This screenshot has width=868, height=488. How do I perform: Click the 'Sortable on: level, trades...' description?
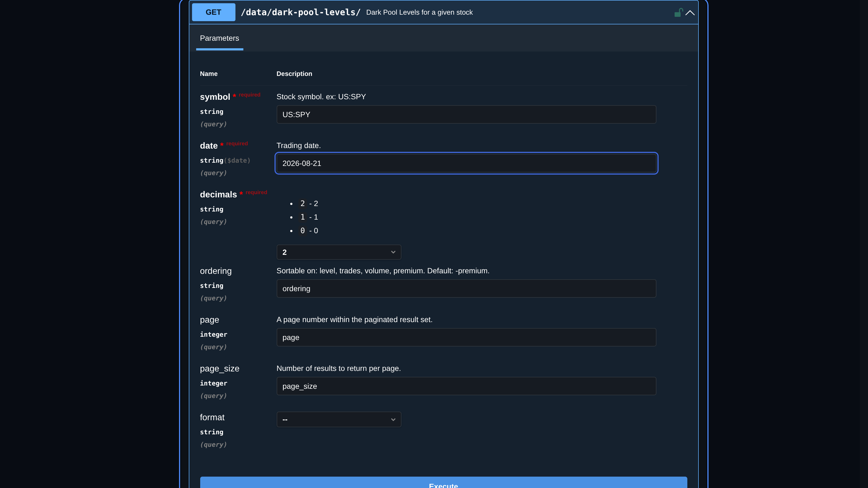pos(383,271)
